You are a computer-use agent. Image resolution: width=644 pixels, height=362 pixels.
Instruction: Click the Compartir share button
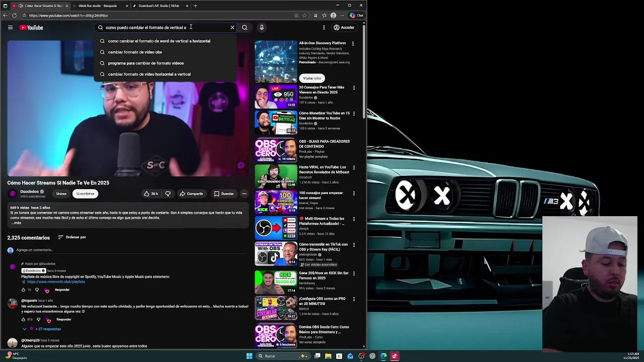191,194
